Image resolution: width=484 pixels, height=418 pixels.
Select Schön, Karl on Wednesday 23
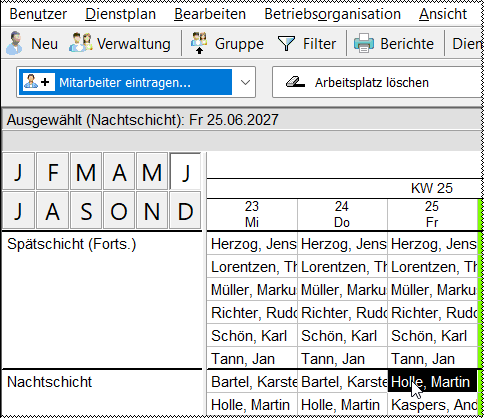[x=252, y=336]
